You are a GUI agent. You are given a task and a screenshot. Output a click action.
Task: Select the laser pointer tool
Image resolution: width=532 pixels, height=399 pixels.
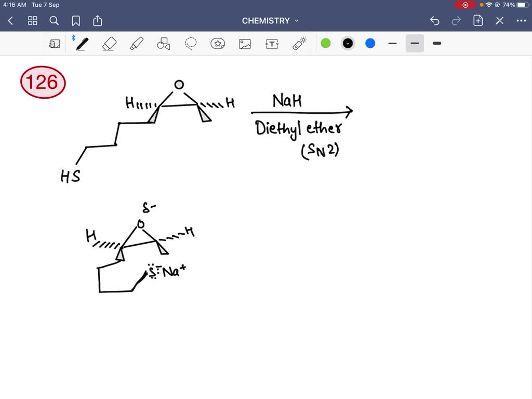coord(299,44)
